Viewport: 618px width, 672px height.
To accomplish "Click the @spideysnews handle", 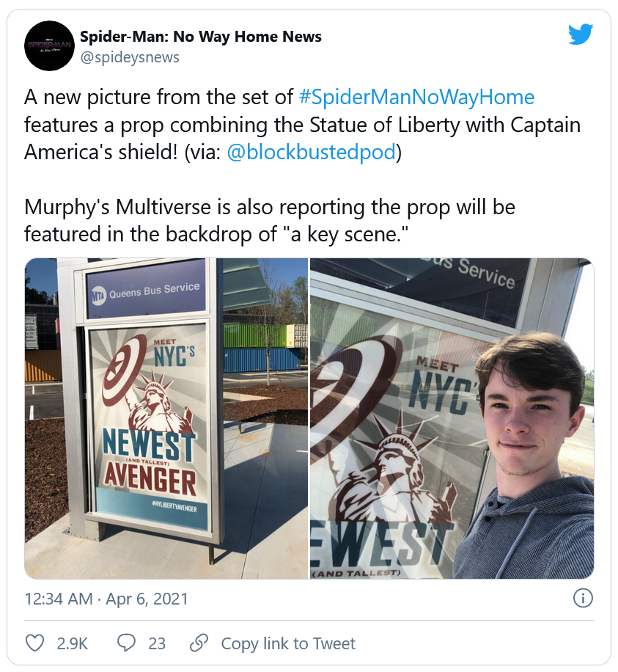I will (x=130, y=57).
